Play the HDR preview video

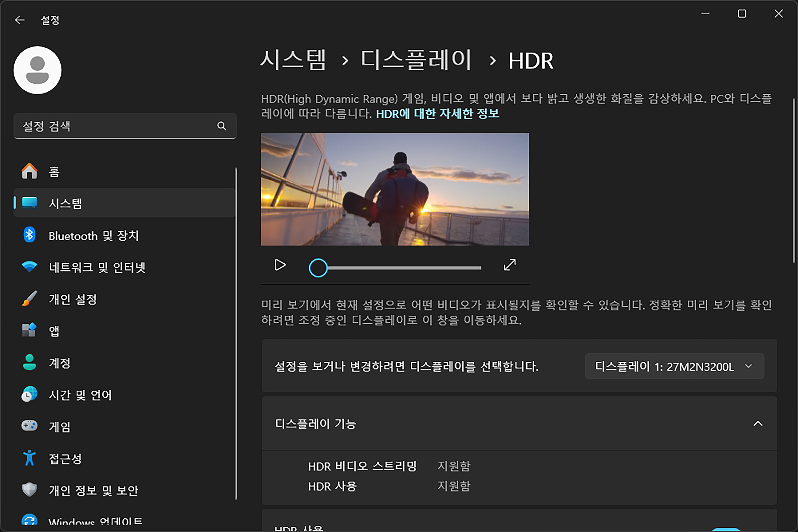pos(280,265)
